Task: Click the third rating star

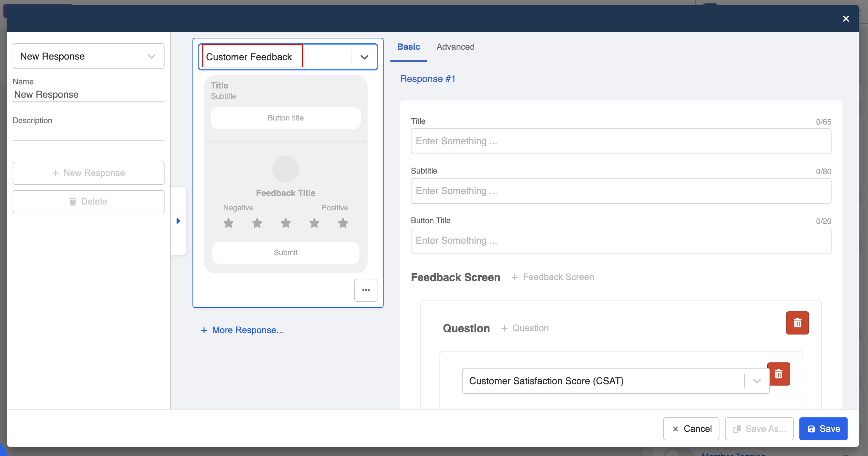Action: (286, 223)
